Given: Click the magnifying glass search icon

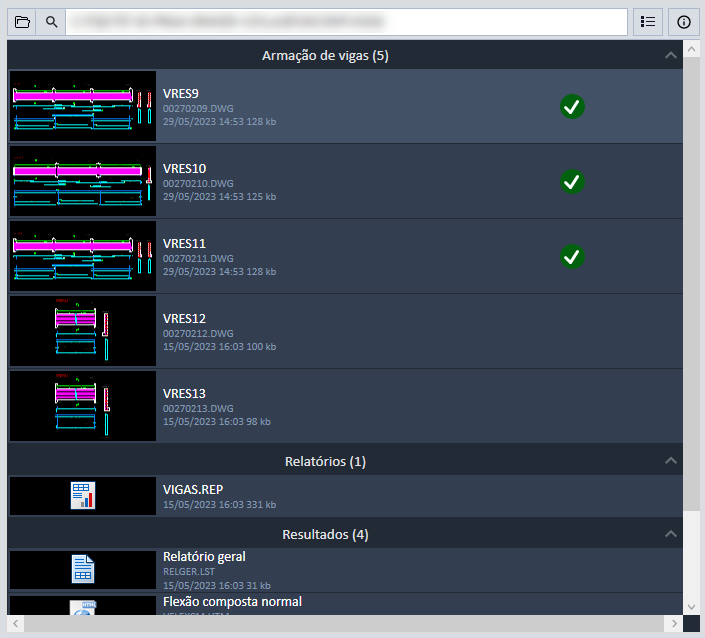Looking at the screenshot, I should click(x=51, y=21).
